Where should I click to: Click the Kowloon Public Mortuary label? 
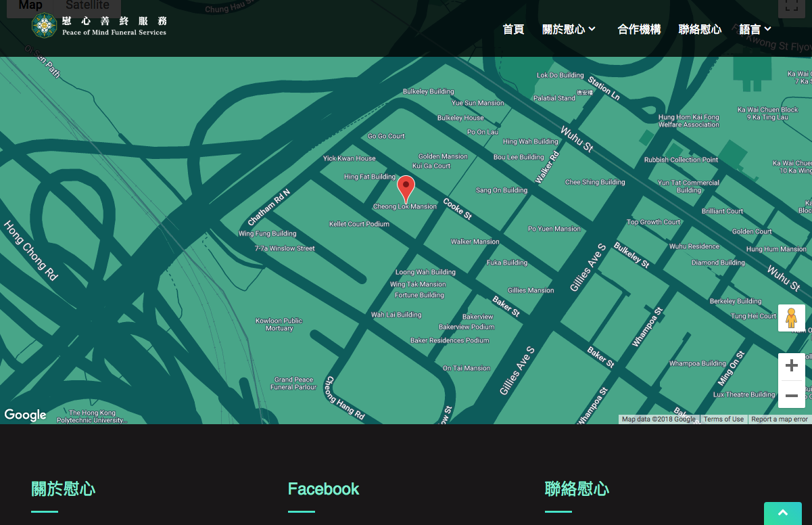click(279, 325)
